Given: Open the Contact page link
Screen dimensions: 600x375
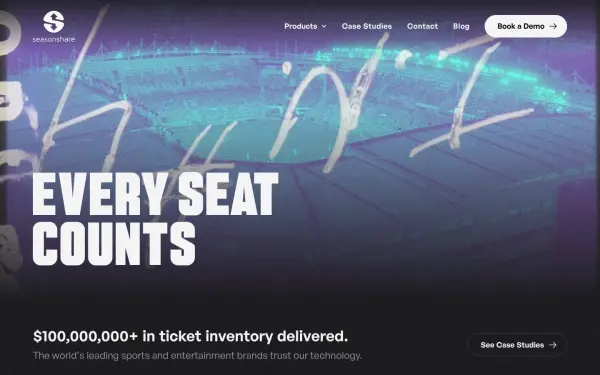Looking at the screenshot, I should (422, 26).
